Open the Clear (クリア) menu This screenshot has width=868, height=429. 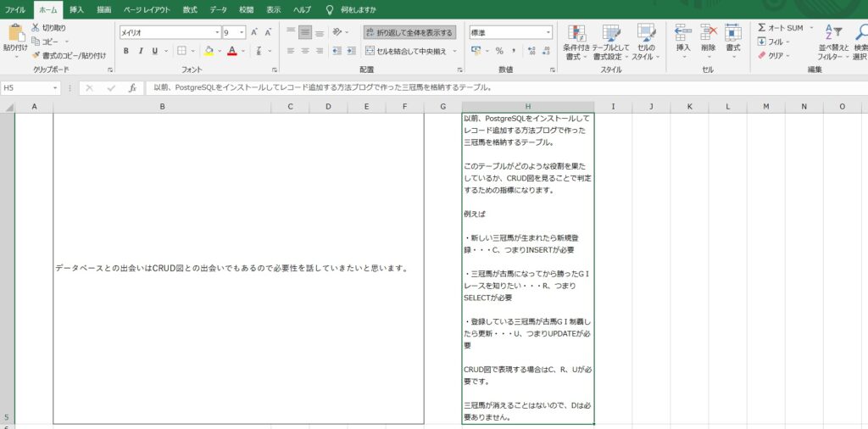click(x=774, y=55)
